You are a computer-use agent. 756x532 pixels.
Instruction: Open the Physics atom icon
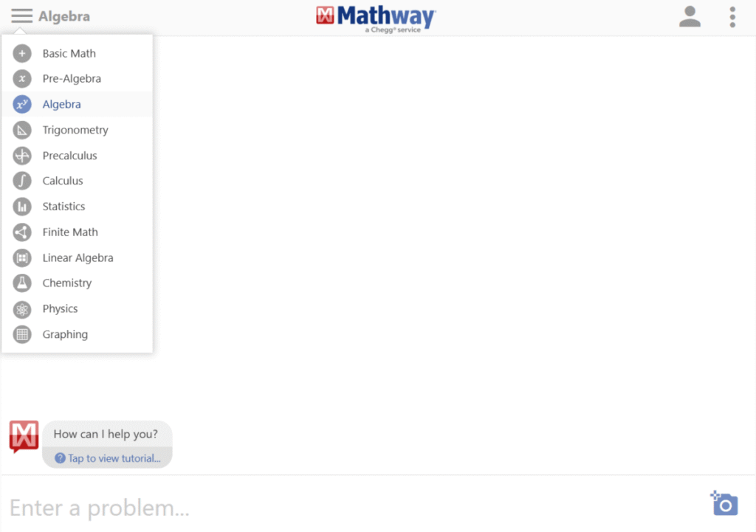pyautogui.click(x=22, y=309)
